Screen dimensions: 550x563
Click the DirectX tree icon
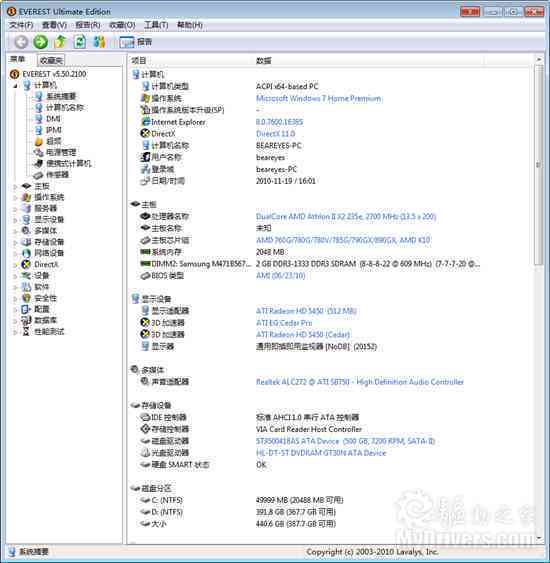[x=26, y=264]
